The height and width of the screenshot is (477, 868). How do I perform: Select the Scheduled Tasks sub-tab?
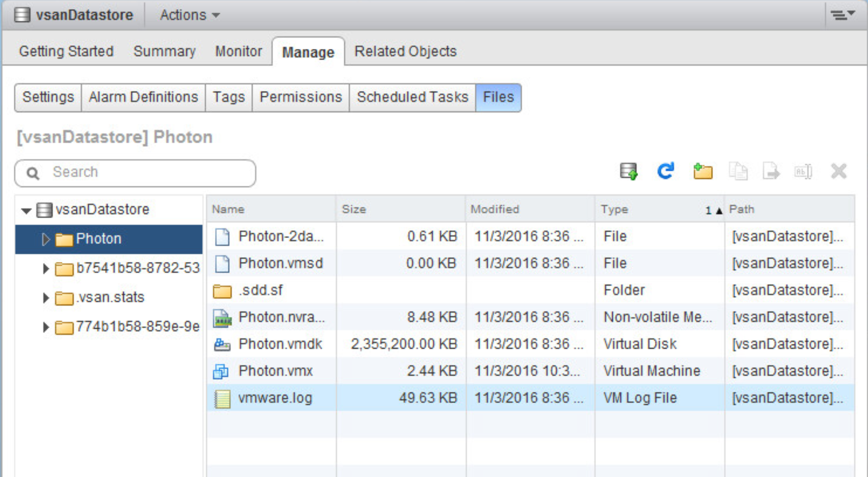412,97
